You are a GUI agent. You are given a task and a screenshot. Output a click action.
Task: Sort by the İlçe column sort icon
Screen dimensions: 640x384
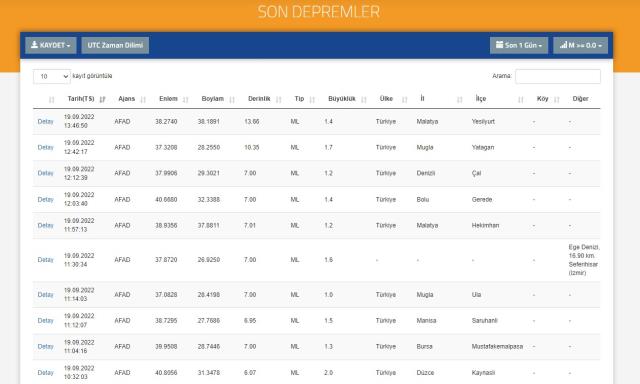520,99
